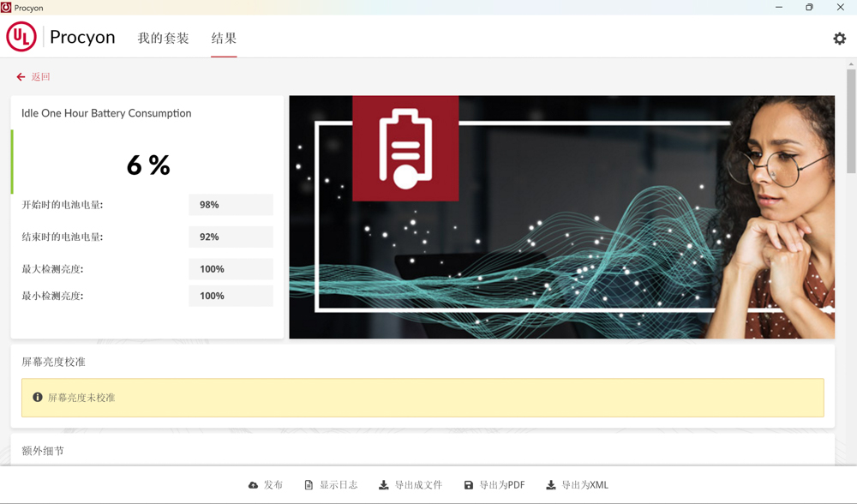The height and width of the screenshot is (504, 857).
Task: Click 导出为PDF button
Action: point(494,485)
